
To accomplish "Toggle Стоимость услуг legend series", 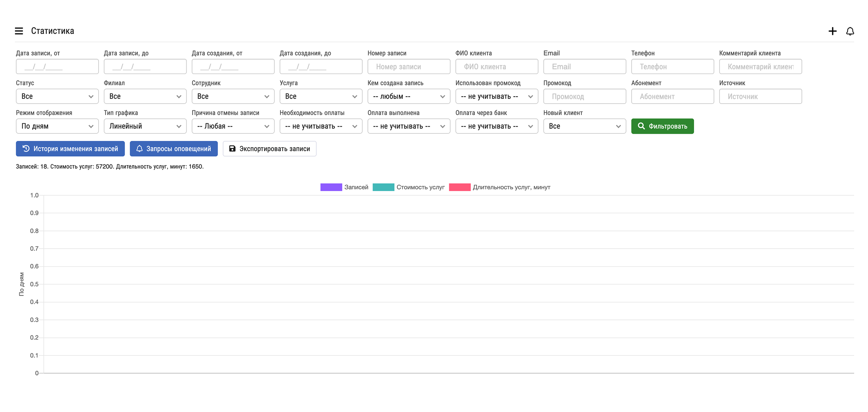I will 408,187.
